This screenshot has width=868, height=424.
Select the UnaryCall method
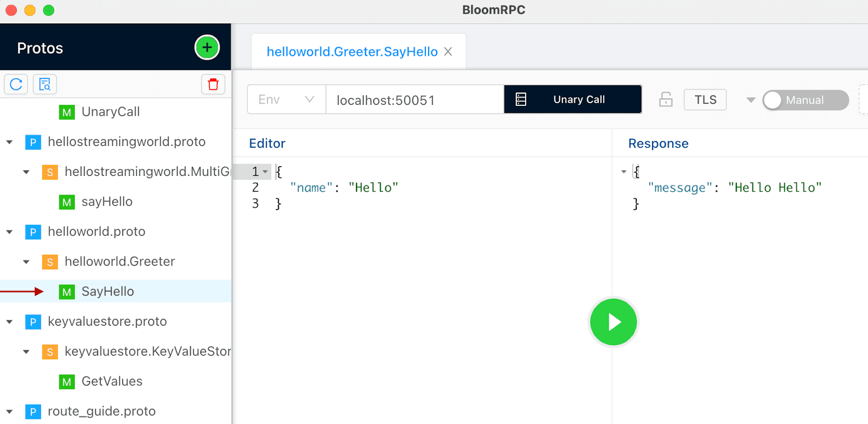click(111, 112)
